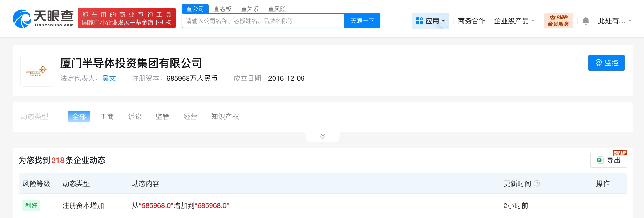Click the 585968.0 to 685968.0 content text
The image size is (644, 218).
coord(181,205)
